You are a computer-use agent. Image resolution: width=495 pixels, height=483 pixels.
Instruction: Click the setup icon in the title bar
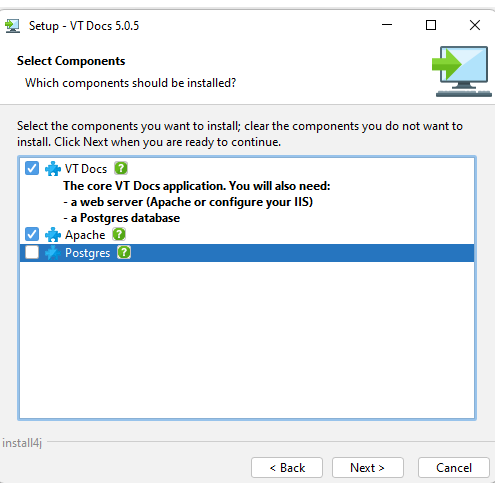pos(13,26)
